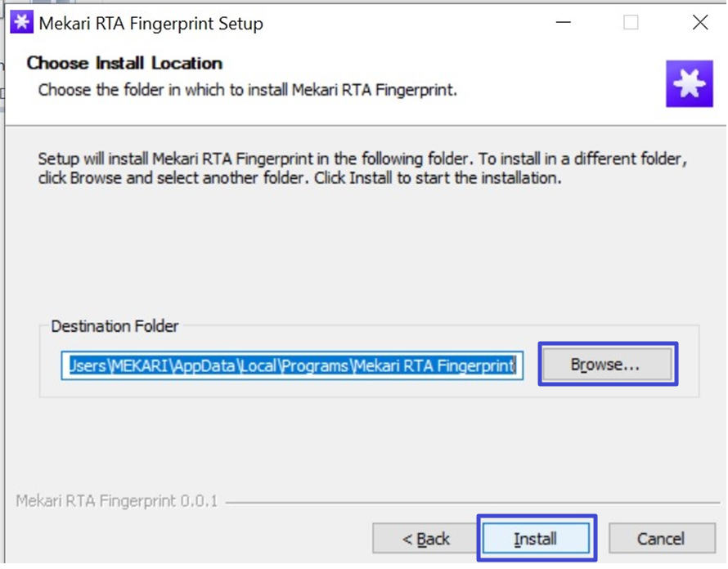
Task: Click empty space below the Destination Folder box
Action: pos(368,441)
